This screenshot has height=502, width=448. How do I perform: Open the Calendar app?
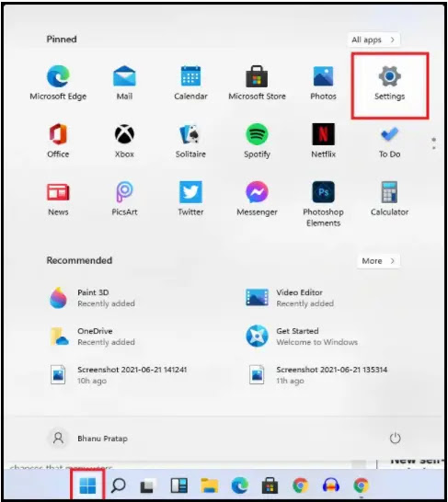pyautogui.click(x=190, y=83)
